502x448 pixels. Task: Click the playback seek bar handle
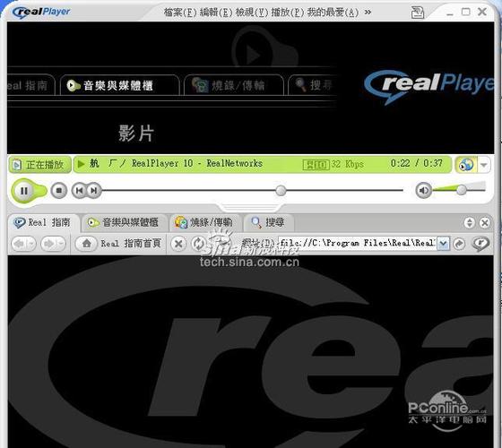pos(281,190)
